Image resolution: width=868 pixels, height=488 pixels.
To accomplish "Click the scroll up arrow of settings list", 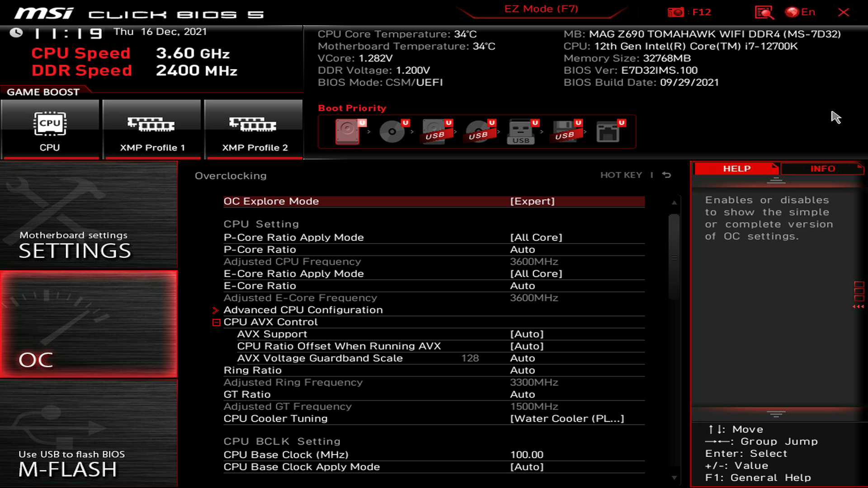I will click(x=674, y=202).
